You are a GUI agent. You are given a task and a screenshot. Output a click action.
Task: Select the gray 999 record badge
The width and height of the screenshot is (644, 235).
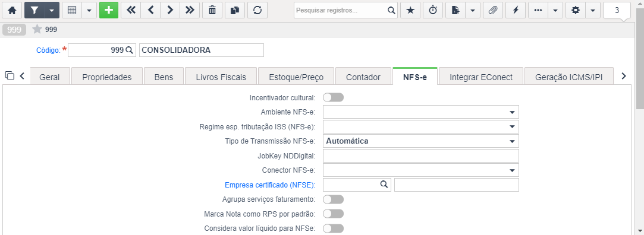click(14, 30)
